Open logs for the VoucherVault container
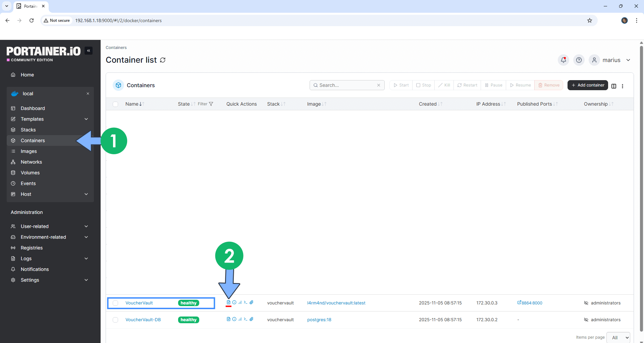Screen dimensions: 644x343 click(228, 302)
